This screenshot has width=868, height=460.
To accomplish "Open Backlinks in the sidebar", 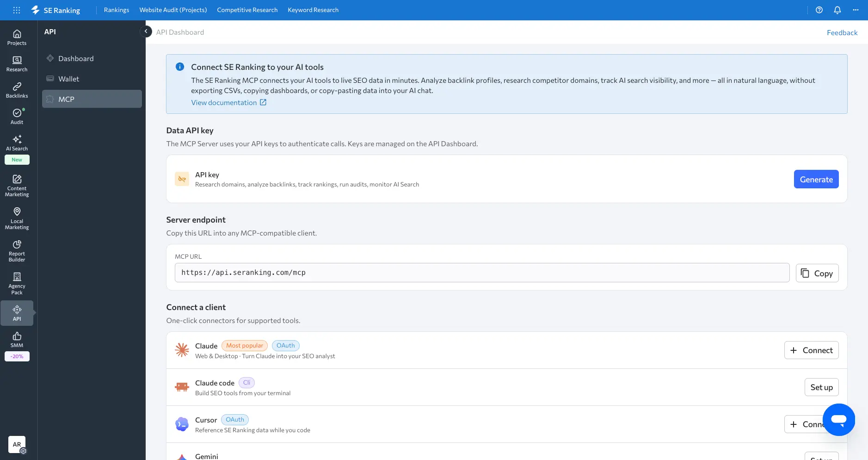I will click(x=17, y=90).
